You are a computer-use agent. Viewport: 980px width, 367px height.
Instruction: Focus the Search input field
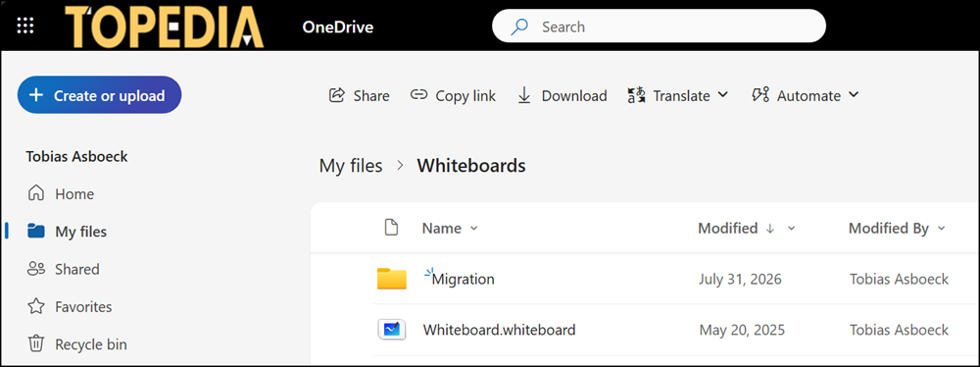[x=659, y=26]
